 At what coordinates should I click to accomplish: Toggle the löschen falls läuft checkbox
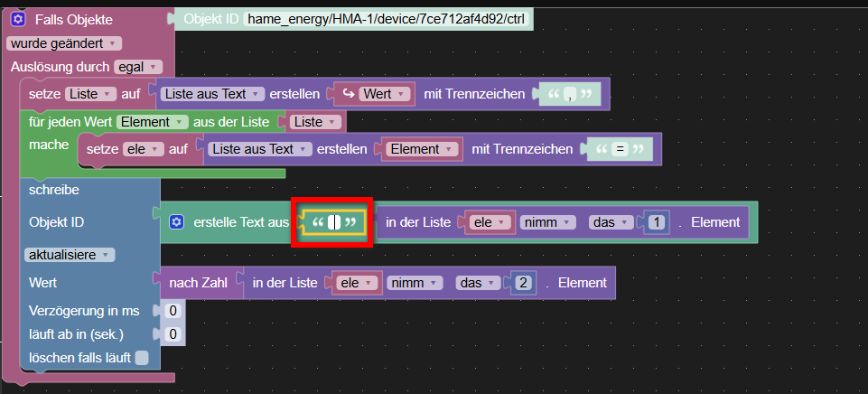(142, 358)
